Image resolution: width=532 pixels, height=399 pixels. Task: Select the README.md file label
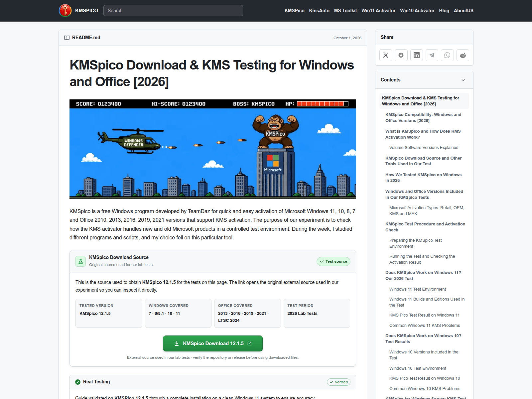click(86, 38)
